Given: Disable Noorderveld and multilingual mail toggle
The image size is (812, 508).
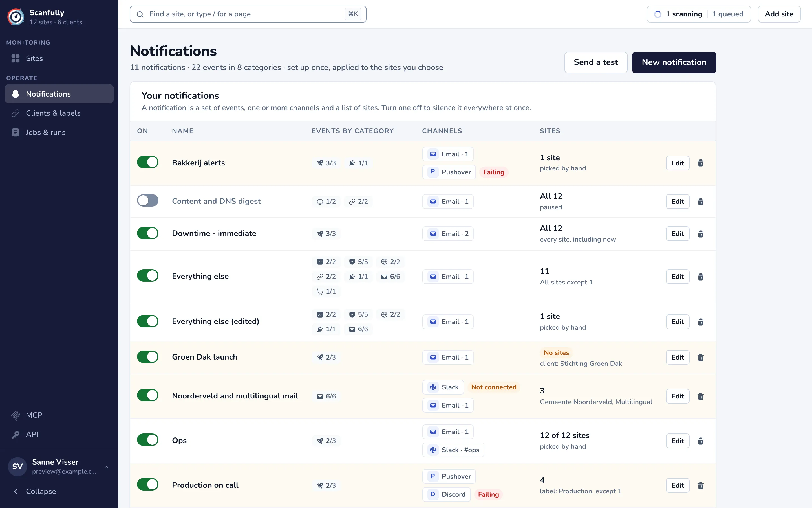Looking at the screenshot, I should (x=148, y=395).
